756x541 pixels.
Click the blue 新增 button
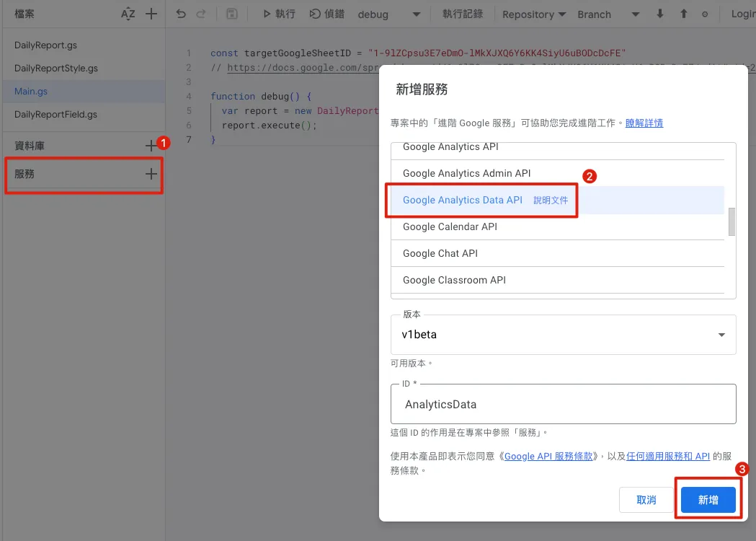point(708,500)
